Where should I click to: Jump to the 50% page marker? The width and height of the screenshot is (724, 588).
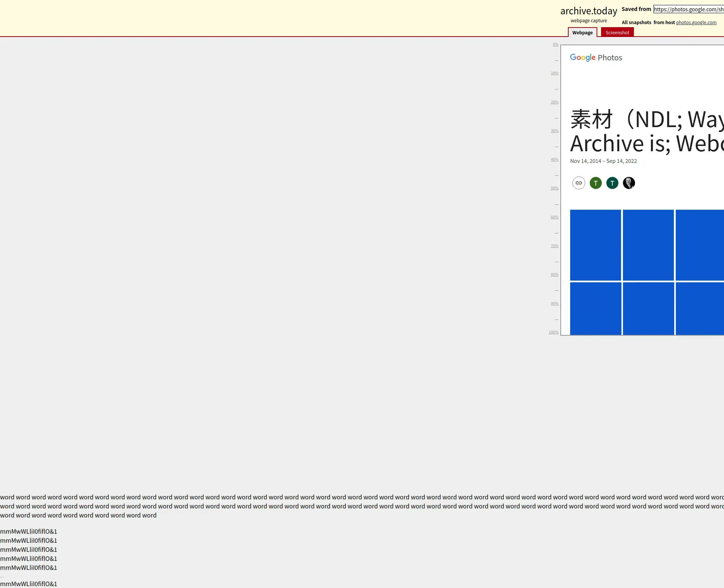[x=554, y=188]
